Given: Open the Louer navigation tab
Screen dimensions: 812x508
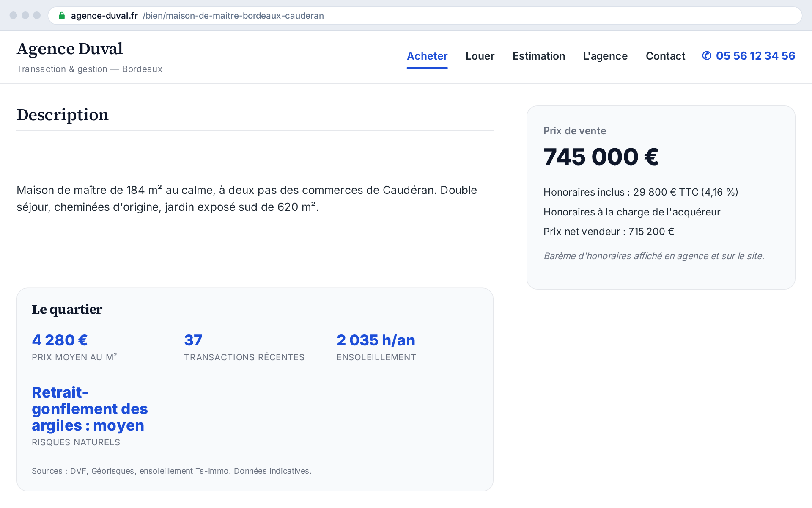Looking at the screenshot, I should pos(480,56).
